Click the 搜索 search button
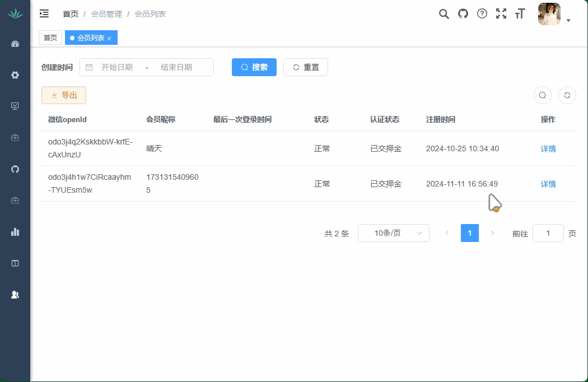This screenshot has width=588, height=382. pyautogui.click(x=254, y=67)
